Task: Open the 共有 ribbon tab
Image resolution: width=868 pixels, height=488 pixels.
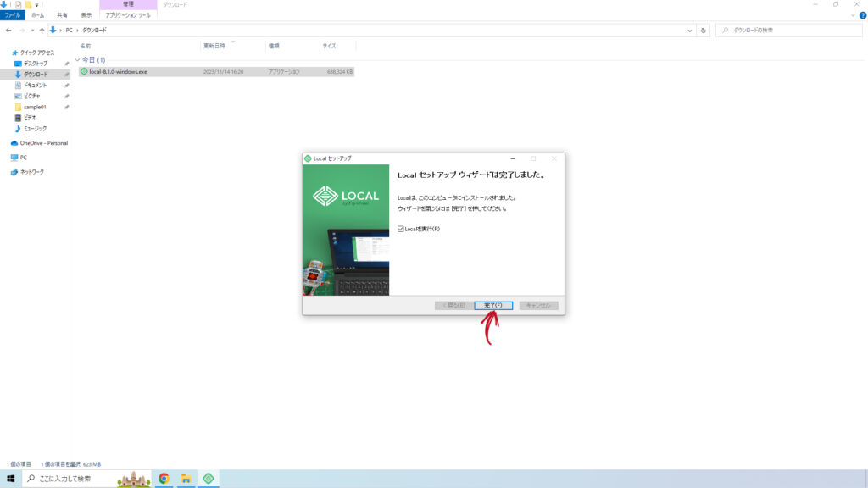Action: [62, 15]
